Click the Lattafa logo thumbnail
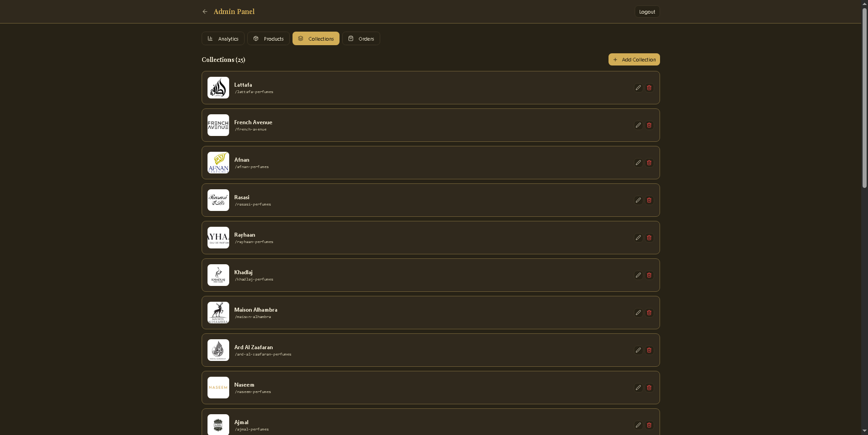868x435 pixels. click(x=218, y=88)
